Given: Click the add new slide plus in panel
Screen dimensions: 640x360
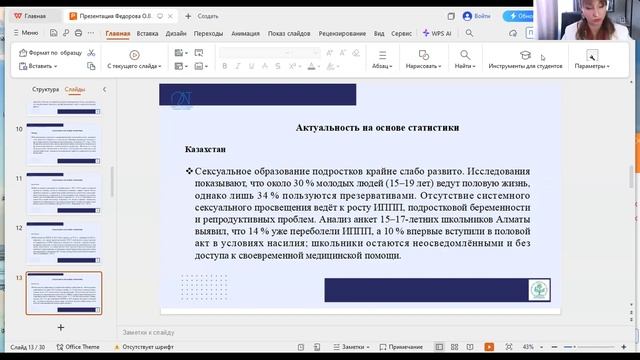Looking at the screenshot, I should 61,327.
